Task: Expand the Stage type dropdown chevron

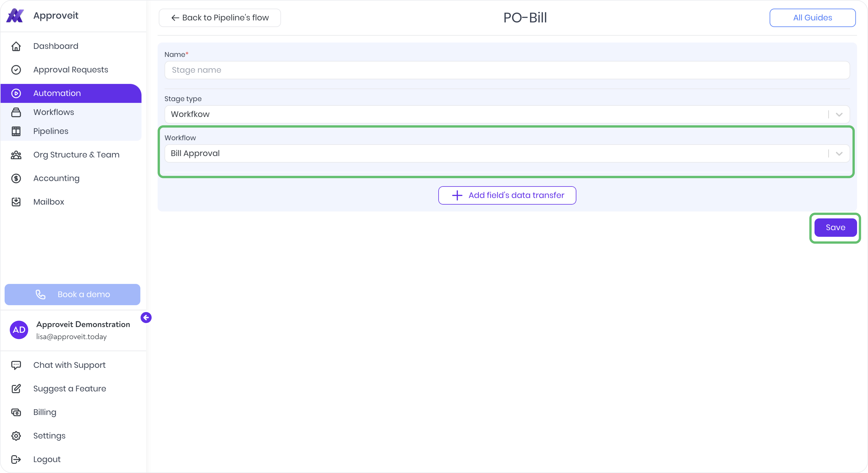Action: 839,115
